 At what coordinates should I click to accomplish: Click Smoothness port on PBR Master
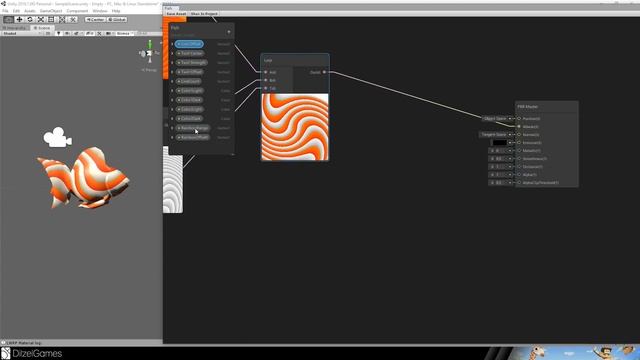tap(519, 158)
